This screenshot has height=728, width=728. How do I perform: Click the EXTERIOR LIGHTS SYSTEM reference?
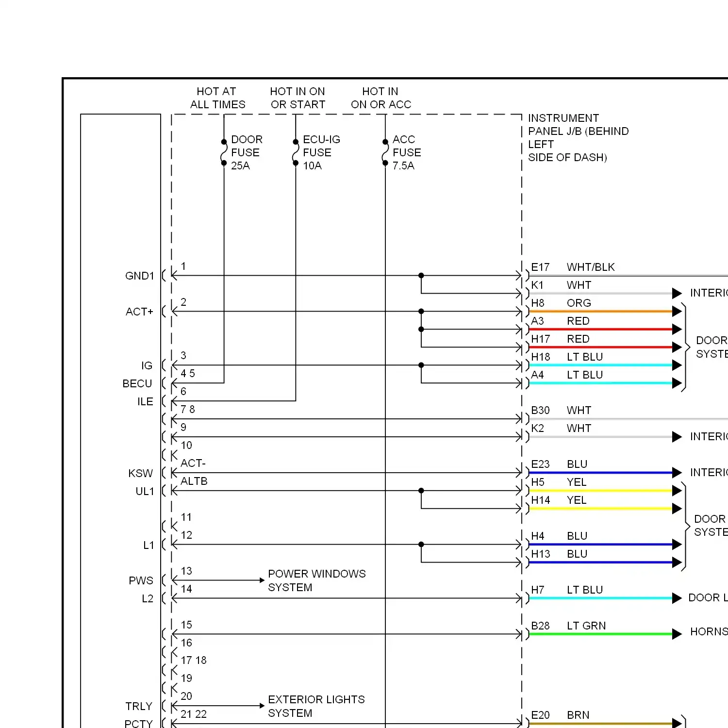(x=316, y=706)
